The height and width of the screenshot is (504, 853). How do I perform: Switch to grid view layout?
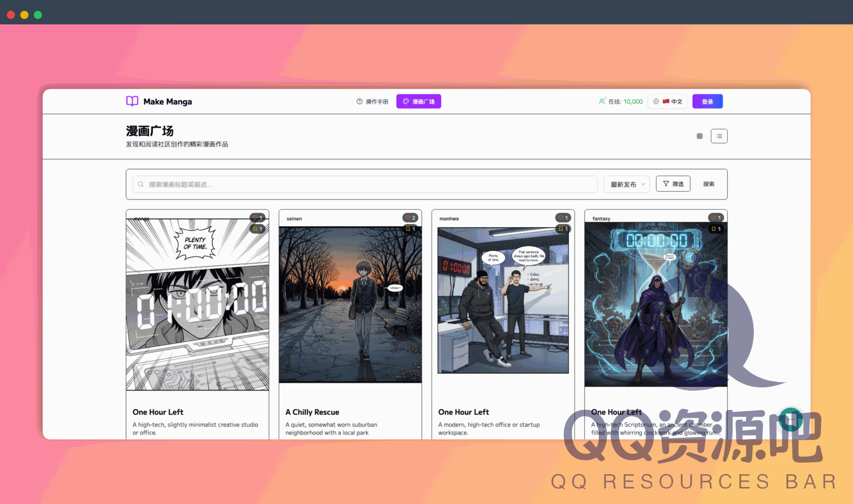(x=700, y=136)
